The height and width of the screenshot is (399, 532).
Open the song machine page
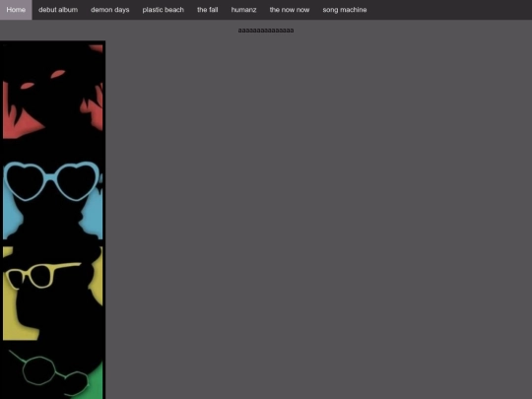[345, 10]
